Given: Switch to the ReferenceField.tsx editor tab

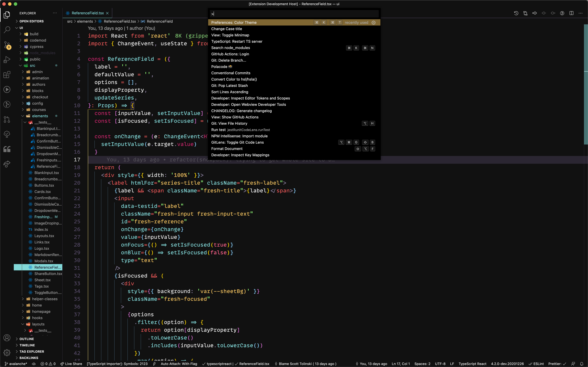Looking at the screenshot, I should 87,13.
